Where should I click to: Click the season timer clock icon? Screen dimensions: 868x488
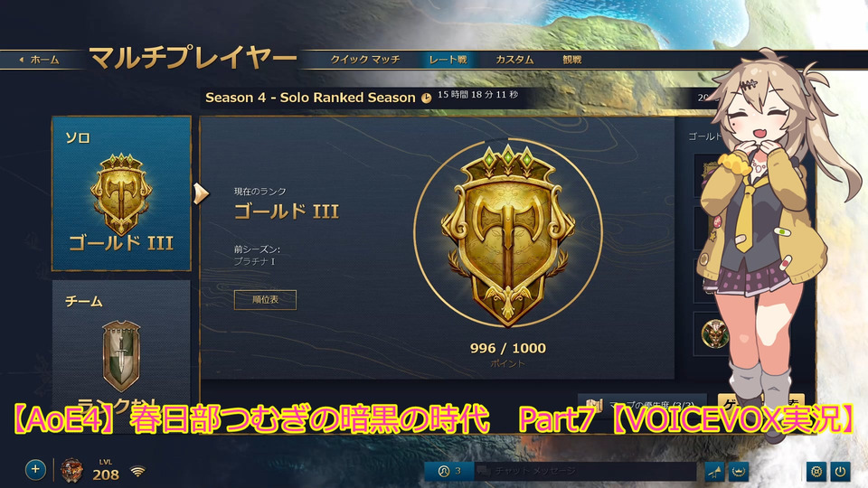pos(426,98)
